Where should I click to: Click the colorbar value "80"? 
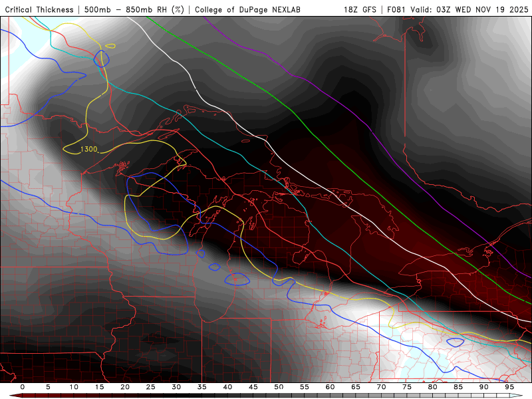point(433,387)
